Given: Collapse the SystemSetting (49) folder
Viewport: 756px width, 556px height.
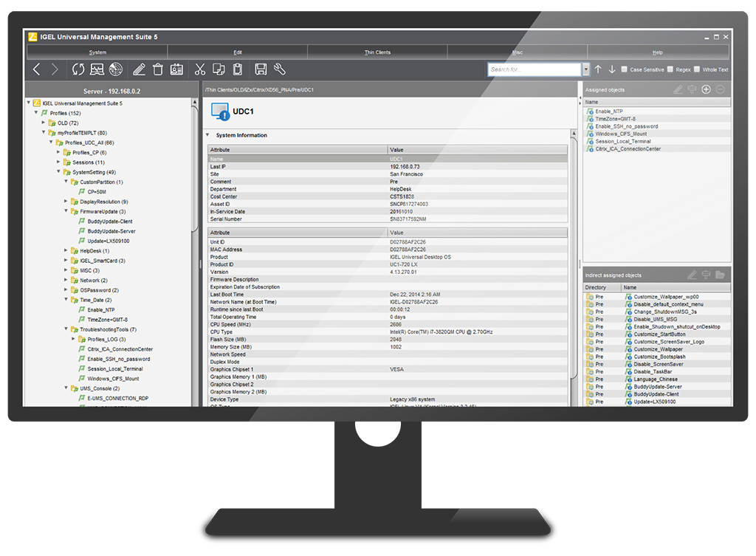Looking at the screenshot, I should 58,171.
